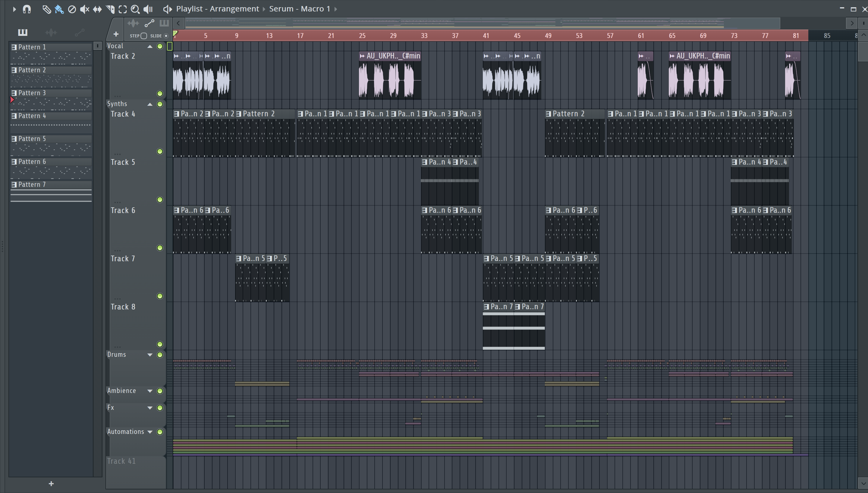Image resolution: width=868 pixels, height=493 pixels.
Task: Select Pattern 5 in the picker
Action: tap(51, 145)
